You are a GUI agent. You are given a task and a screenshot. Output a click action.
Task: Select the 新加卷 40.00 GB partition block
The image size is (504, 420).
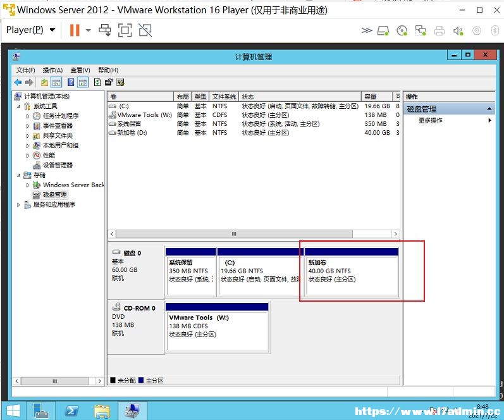[352, 271]
